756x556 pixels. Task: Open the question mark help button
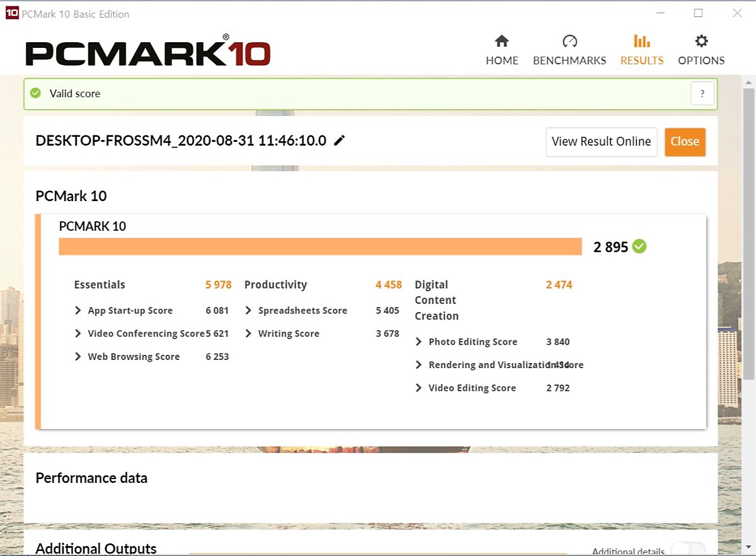702,93
